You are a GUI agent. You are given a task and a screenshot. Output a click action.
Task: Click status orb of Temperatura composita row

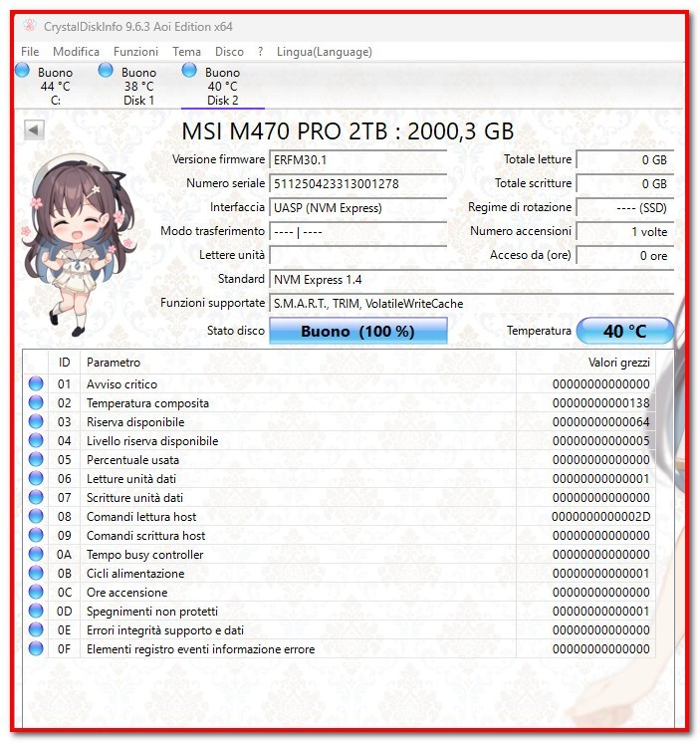[36, 402]
